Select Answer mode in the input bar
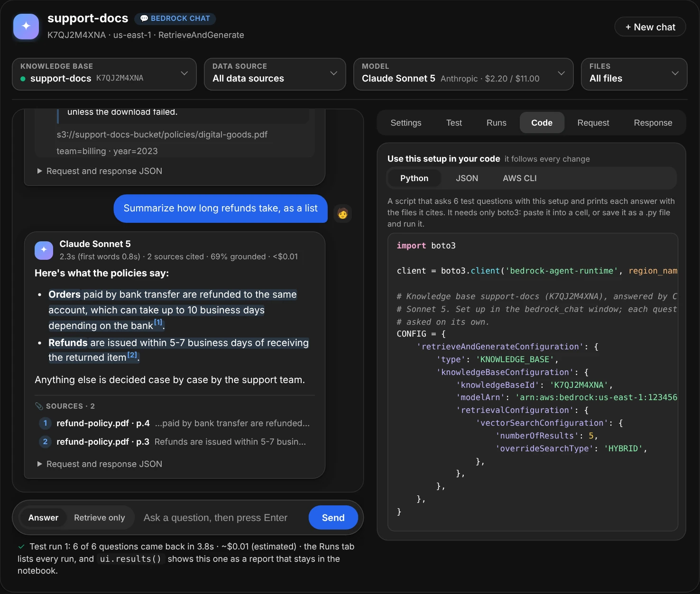This screenshot has width=700, height=594. click(x=43, y=518)
